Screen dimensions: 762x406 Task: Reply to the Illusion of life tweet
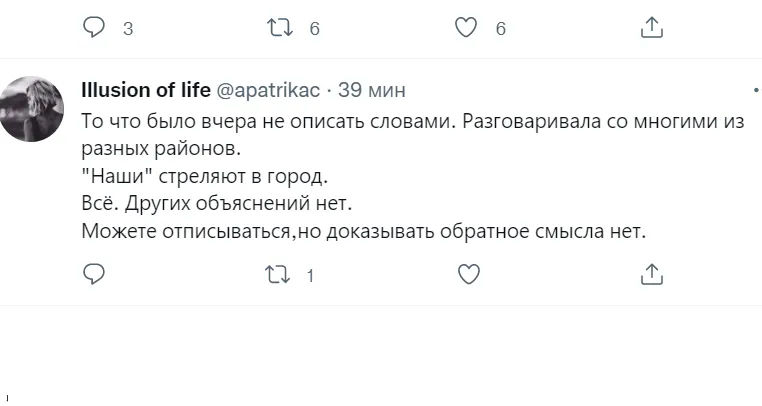click(x=94, y=274)
